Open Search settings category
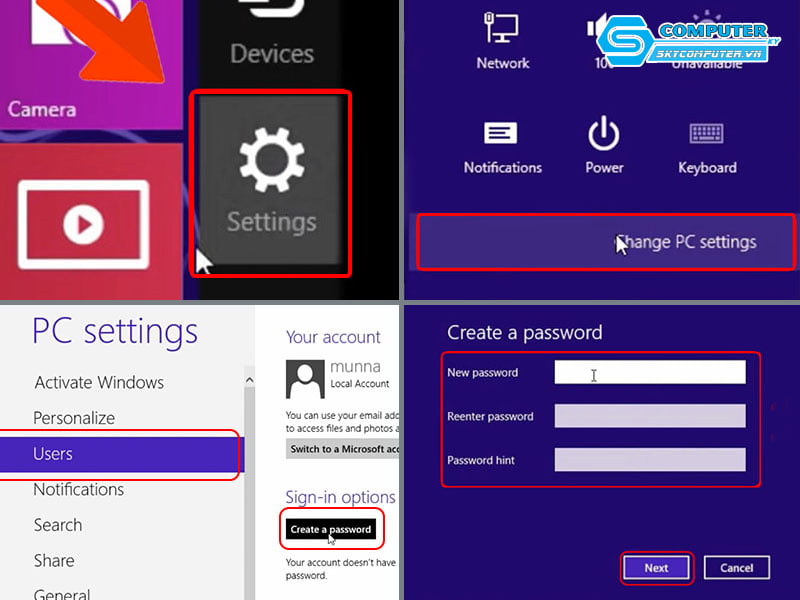The width and height of the screenshot is (800, 600). (58, 525)
